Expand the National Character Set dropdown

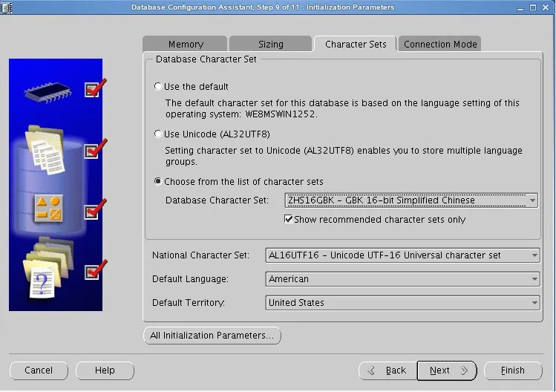(x=402, y=255)
